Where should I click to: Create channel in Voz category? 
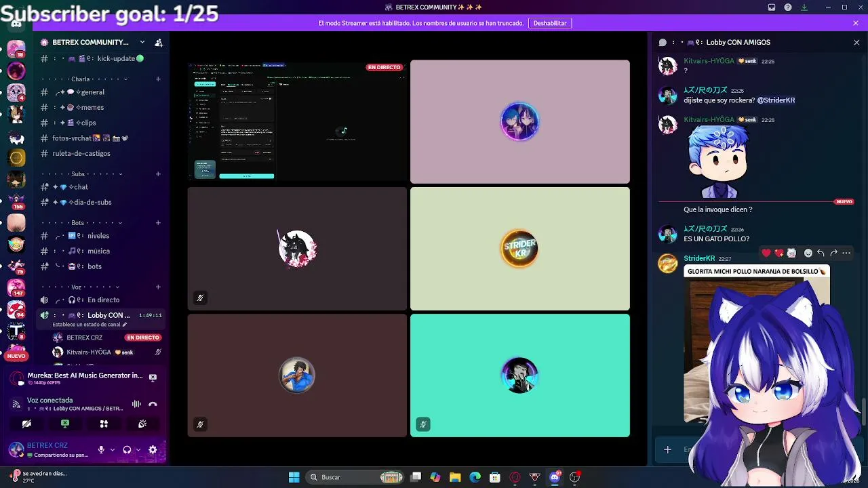(158, 287)
